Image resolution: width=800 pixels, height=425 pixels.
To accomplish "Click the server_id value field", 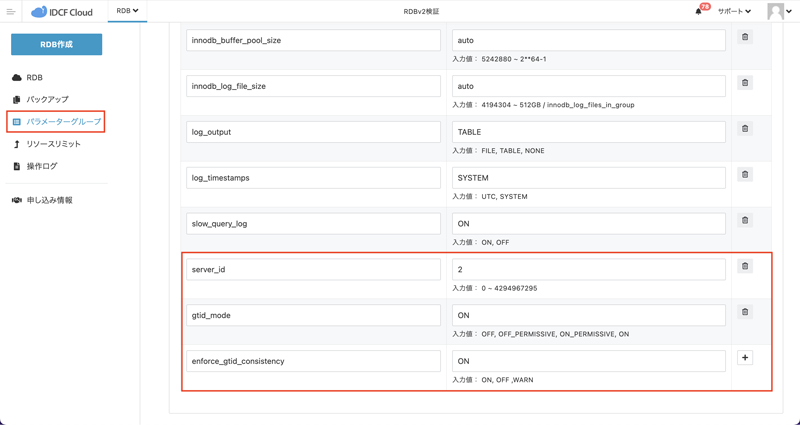I will click(x=588, y=269).
